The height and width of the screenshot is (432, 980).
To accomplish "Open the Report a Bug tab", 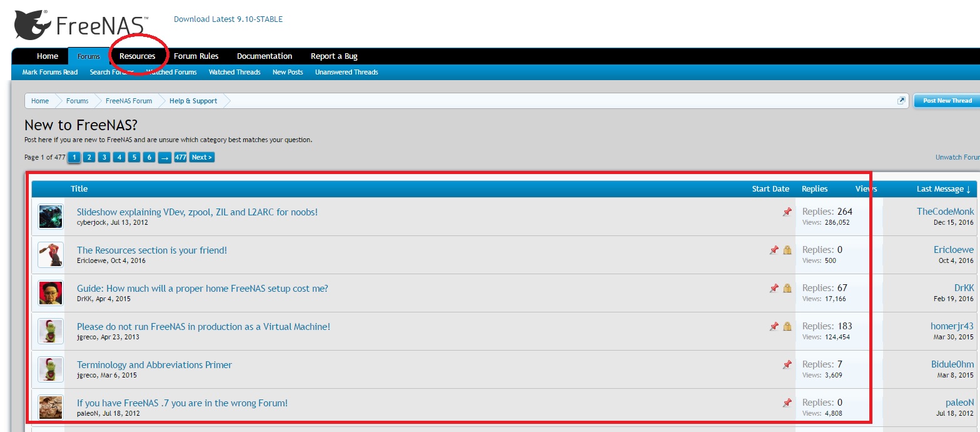I will tap(334, 56).
